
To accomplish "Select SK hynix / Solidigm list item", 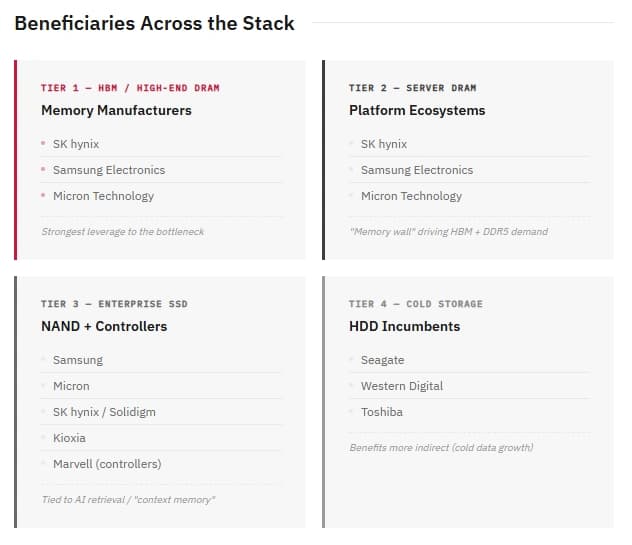I will coord(104,412).
